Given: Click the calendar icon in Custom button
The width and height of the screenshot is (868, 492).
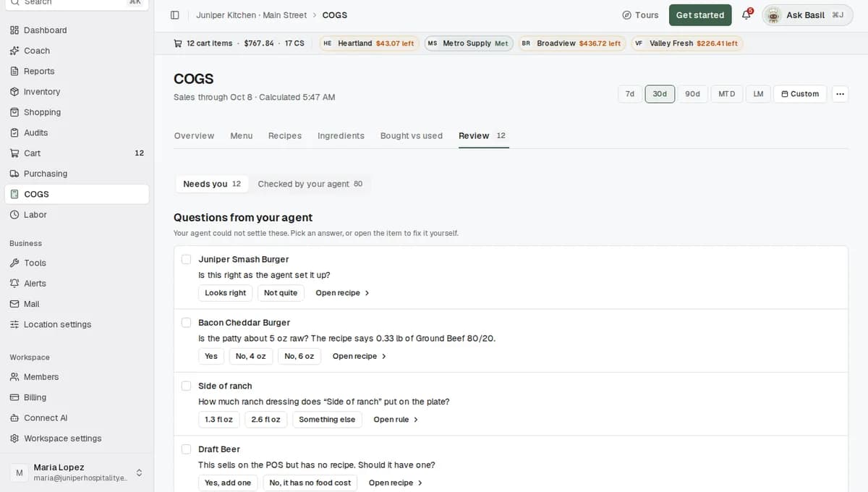Looking at the screenshot, I should click(785, 94).
